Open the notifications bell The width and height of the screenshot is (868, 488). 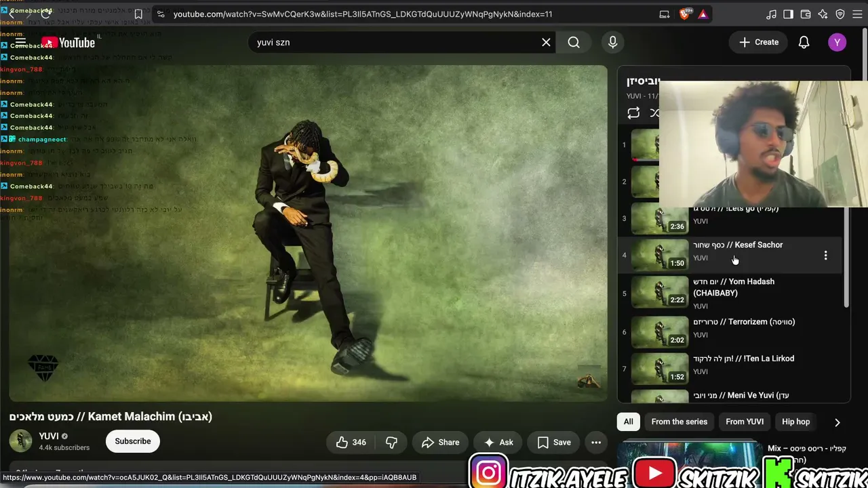tap(804, 42)
